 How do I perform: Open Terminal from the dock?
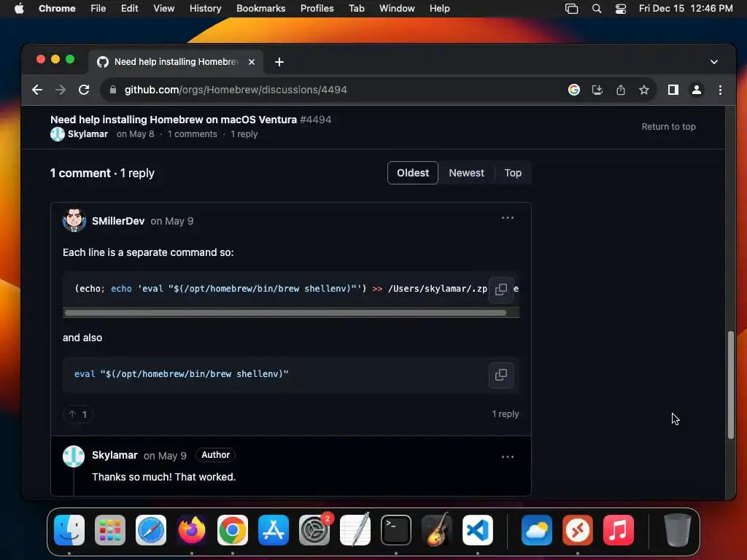(x=396, y=530)
